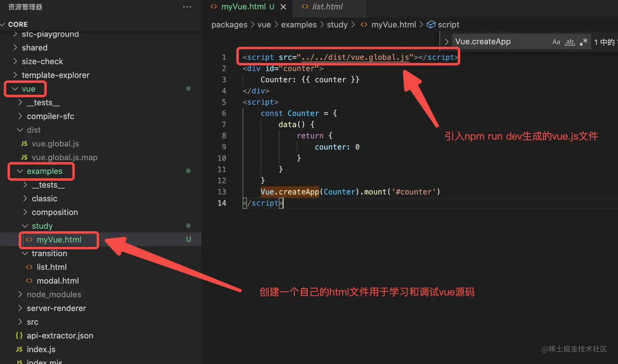The width and height of the screenshot is (618, 364).
Task: Close the myVue.html editor tab
Action: click(x=283, y=7)
